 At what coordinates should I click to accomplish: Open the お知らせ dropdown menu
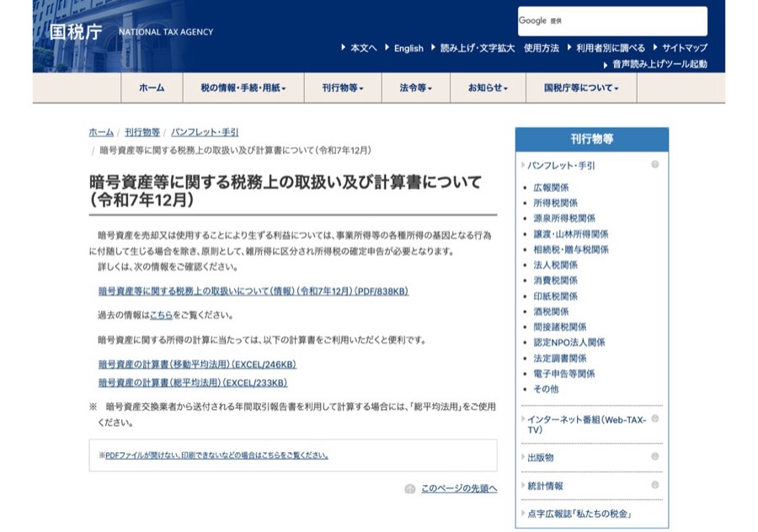[x=488, y=88]
